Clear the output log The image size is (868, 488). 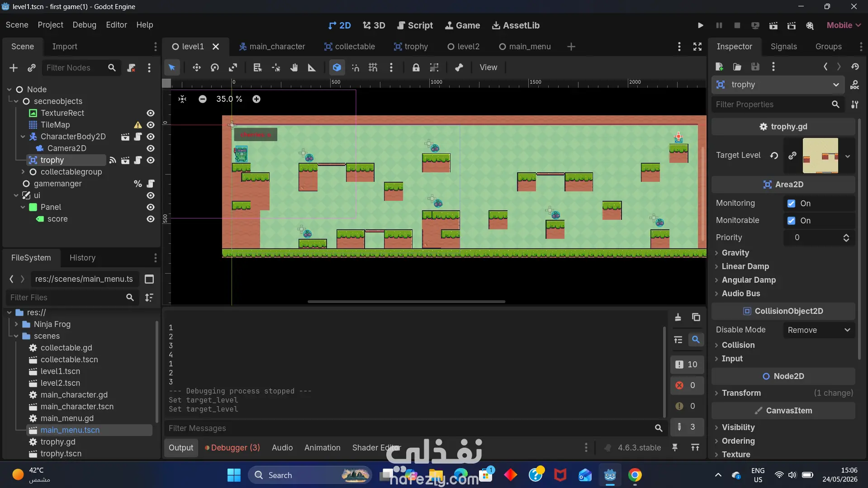coord(678,317)
